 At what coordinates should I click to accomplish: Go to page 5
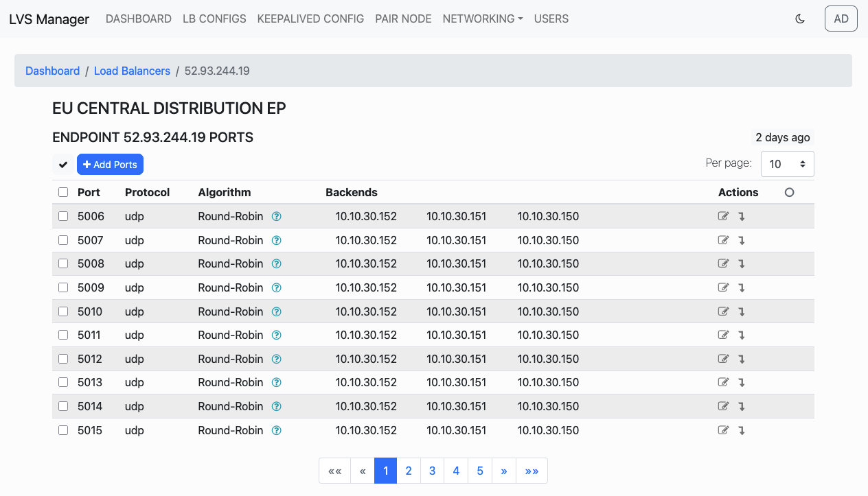(480, 471)
